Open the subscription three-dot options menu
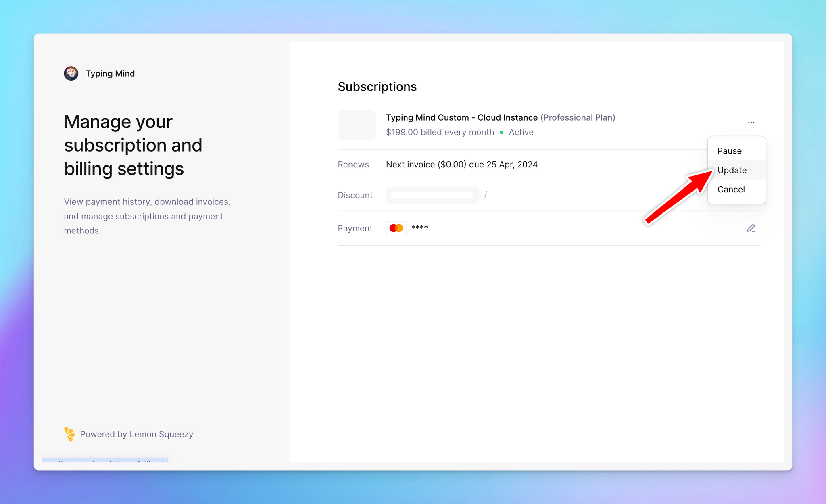 tap(751, 122)
